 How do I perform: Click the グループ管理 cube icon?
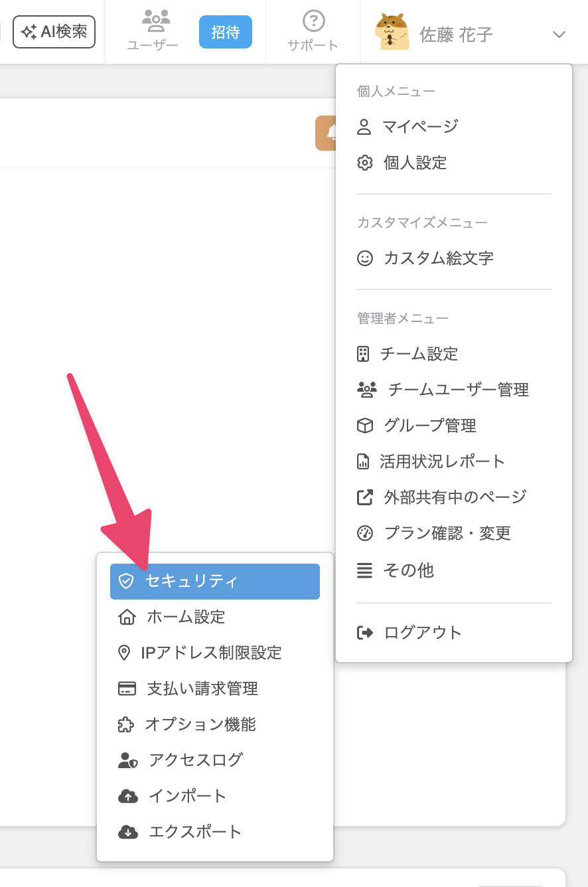[x=365, y=426]
